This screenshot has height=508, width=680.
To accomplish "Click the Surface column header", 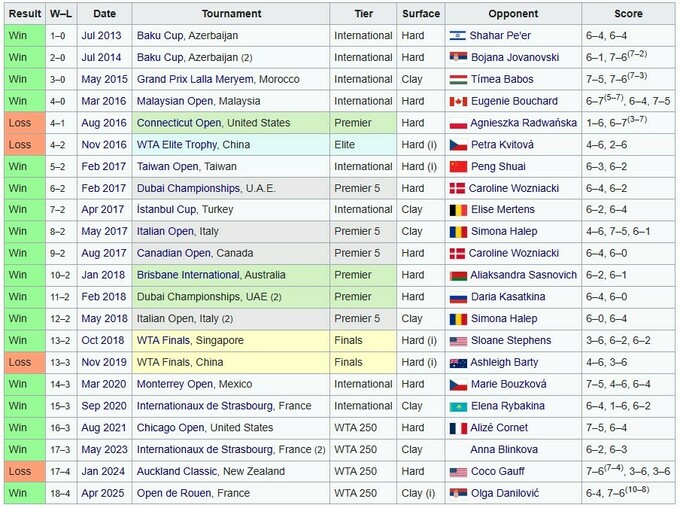I will point(420,14).
